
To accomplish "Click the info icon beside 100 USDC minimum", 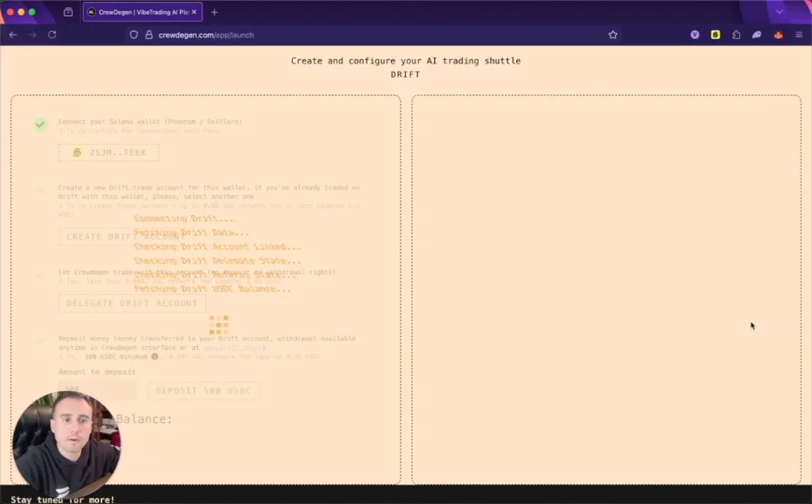I will coord(155,357).
